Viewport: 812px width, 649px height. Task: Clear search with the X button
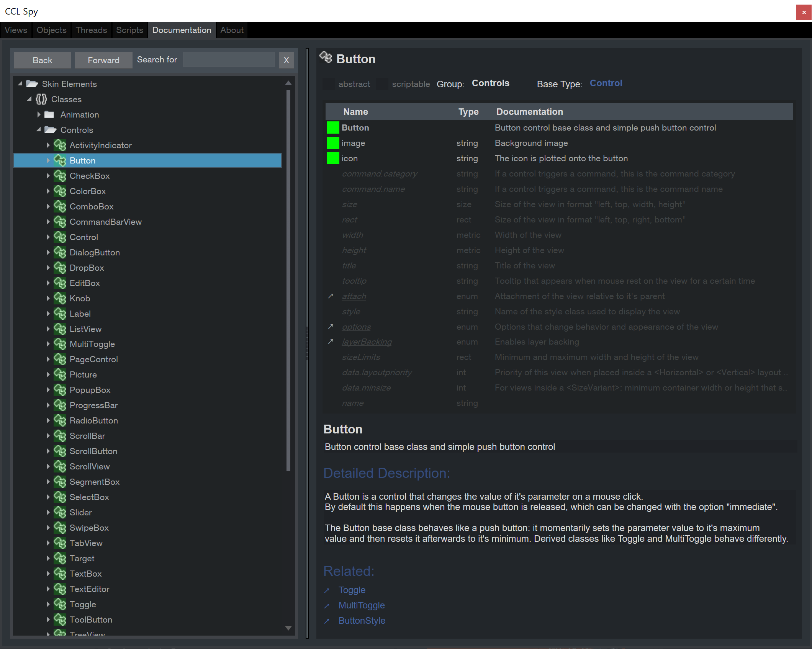(x=286, y=60)
